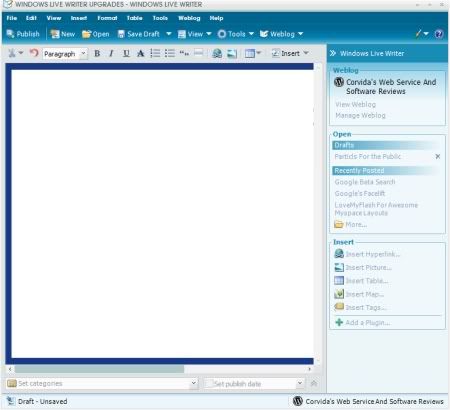450x410 pixels.
Task: Save Draft using the toolbar button
Action: pyautogui.click(x=139, y=34)
